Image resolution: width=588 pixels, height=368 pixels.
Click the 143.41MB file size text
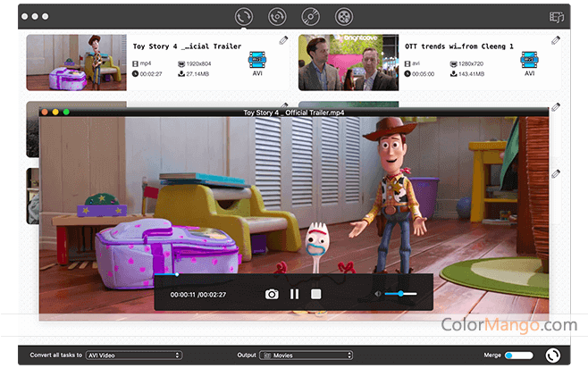(x=471, y=74)
